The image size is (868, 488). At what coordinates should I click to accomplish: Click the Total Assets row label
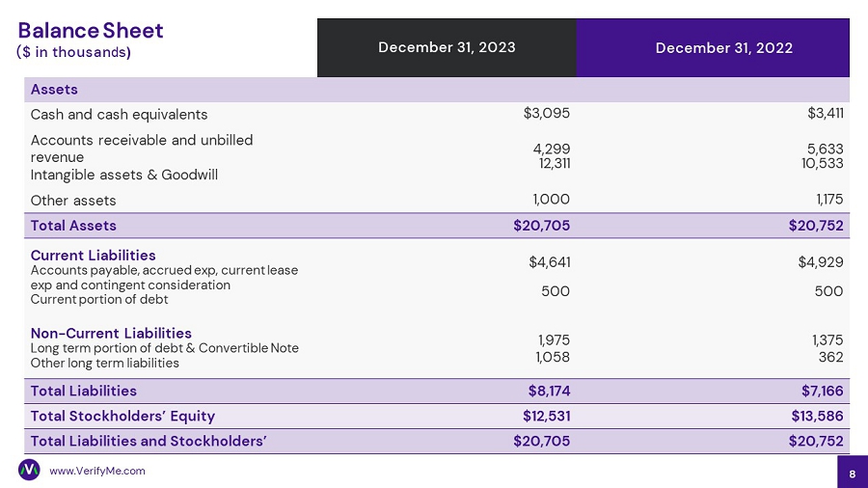tap(73, 226)
